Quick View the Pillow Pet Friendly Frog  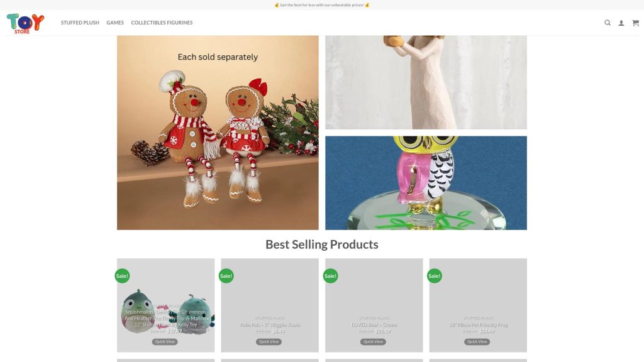click(477, 341)
